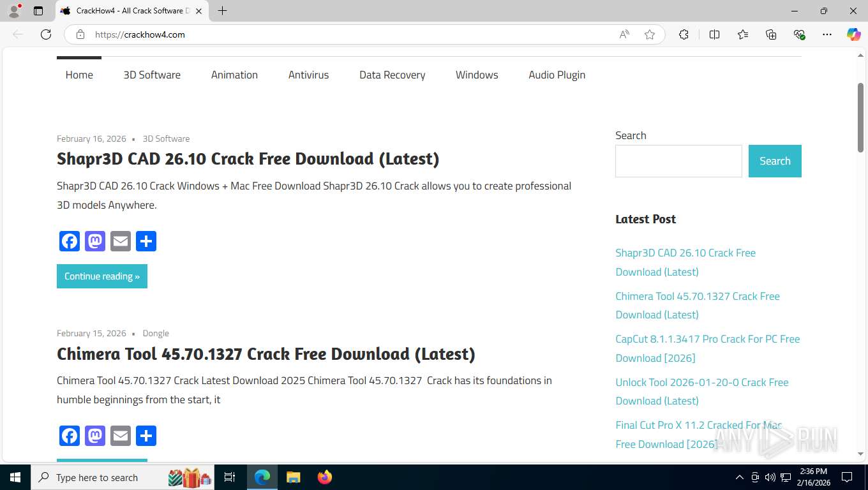Viewport: 868px width, 490px height.
Task: Open the browser extensions icon
Action: point(684,34)
